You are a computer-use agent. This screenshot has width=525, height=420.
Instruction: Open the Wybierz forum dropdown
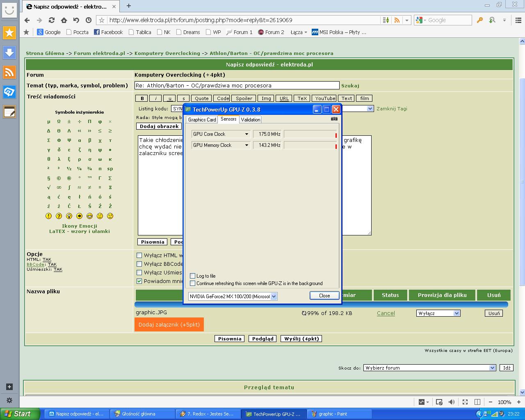[429, 368]
